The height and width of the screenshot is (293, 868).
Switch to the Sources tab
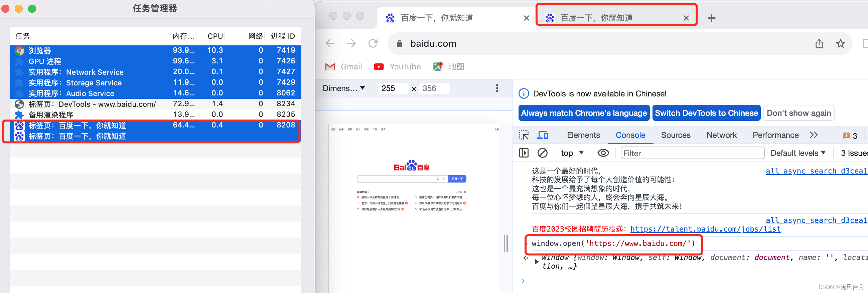[x=676, y=135]
